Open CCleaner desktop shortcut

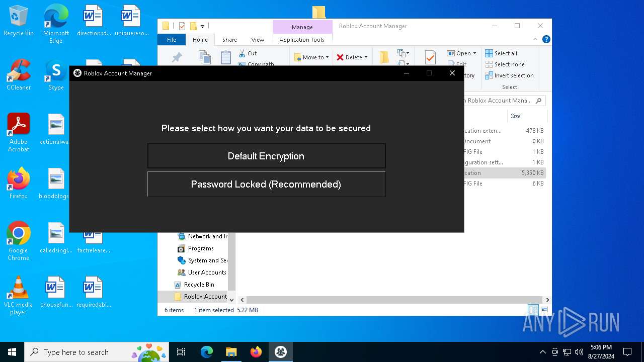coord(19,75)
